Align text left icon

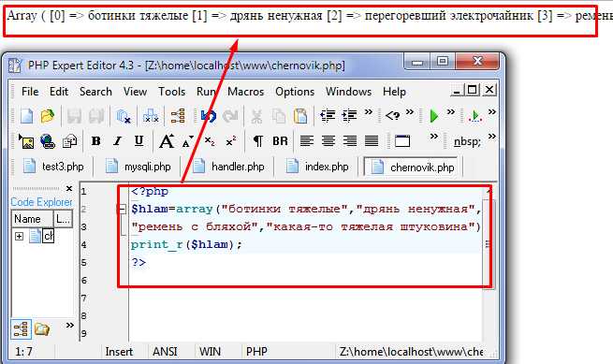[307, 141]
